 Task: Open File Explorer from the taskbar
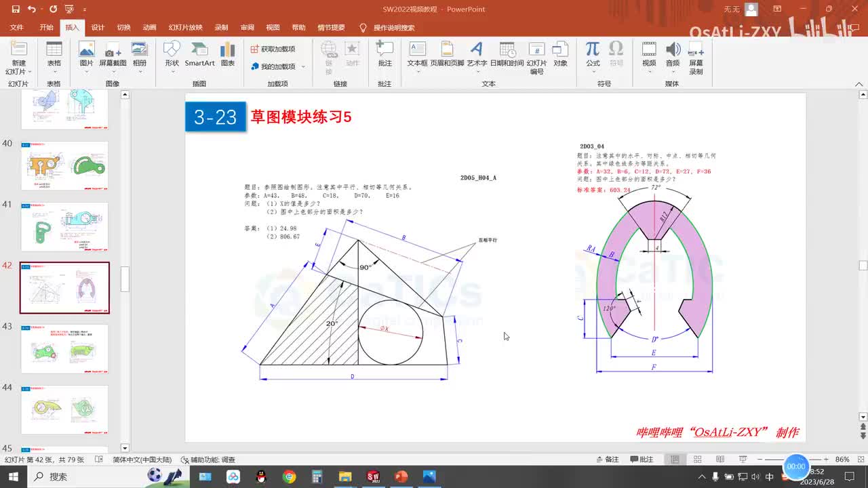345,476
